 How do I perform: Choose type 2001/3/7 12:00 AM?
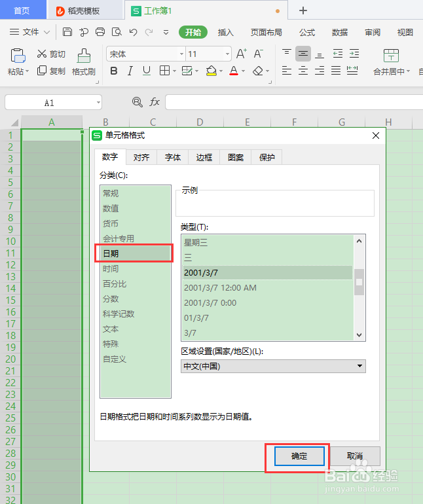coord(268,288)
